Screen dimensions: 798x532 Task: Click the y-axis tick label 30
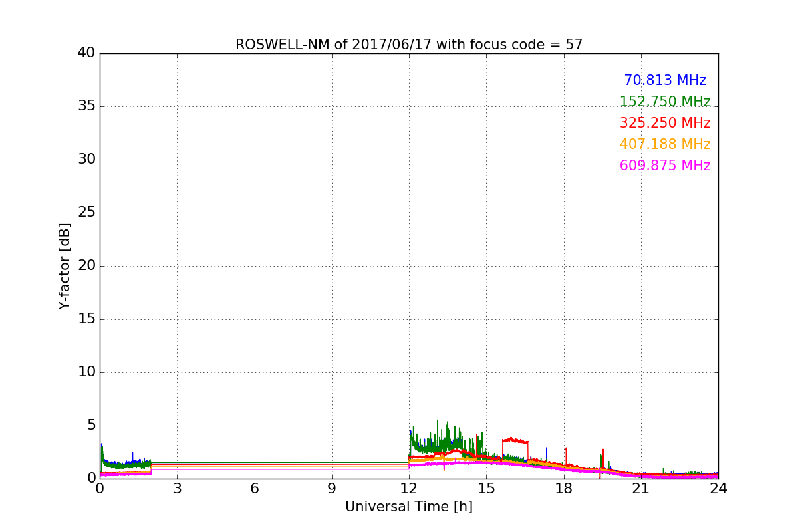click(86, 160)
